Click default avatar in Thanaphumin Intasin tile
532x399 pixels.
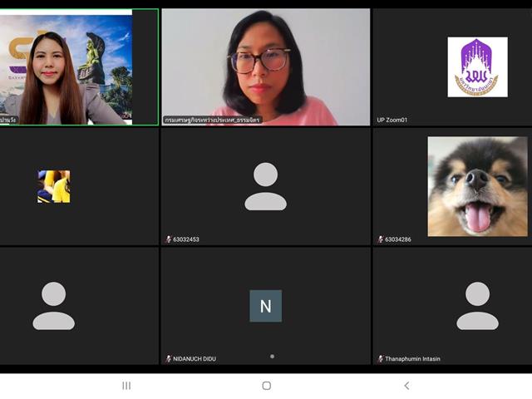[477, 306]
